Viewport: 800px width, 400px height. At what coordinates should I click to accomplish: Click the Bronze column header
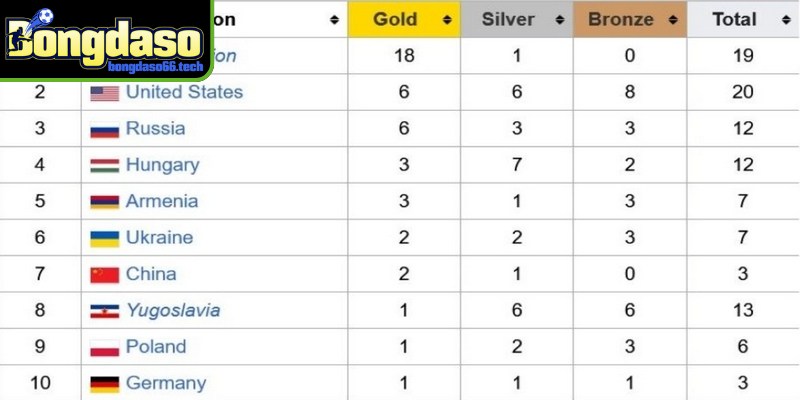621,20
